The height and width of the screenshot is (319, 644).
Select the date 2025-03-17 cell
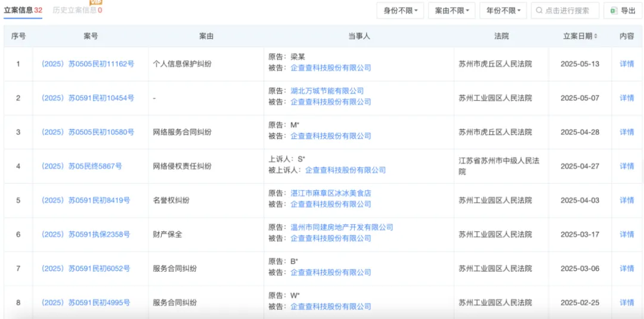tap(580, 234)
